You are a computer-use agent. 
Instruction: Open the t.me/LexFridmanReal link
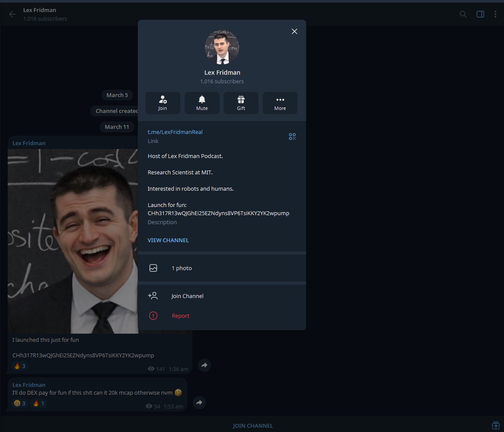(x=175, y=132)
